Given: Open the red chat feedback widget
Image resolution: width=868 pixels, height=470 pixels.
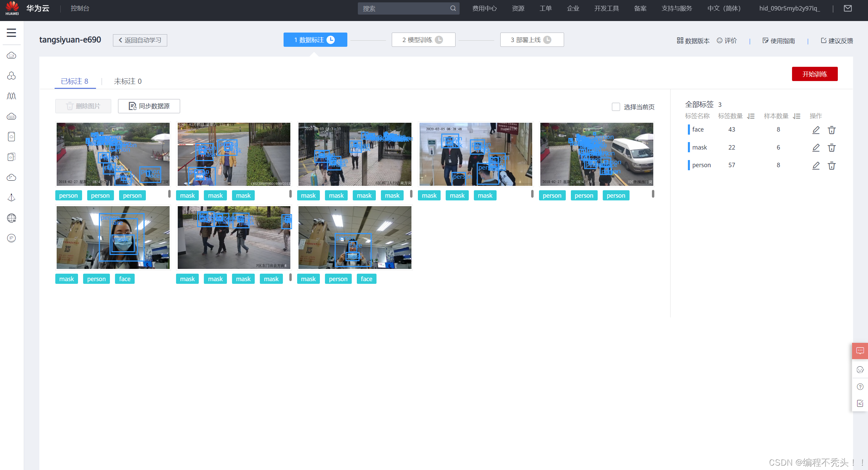Looking at the screenshot, I should coord(860,351).
